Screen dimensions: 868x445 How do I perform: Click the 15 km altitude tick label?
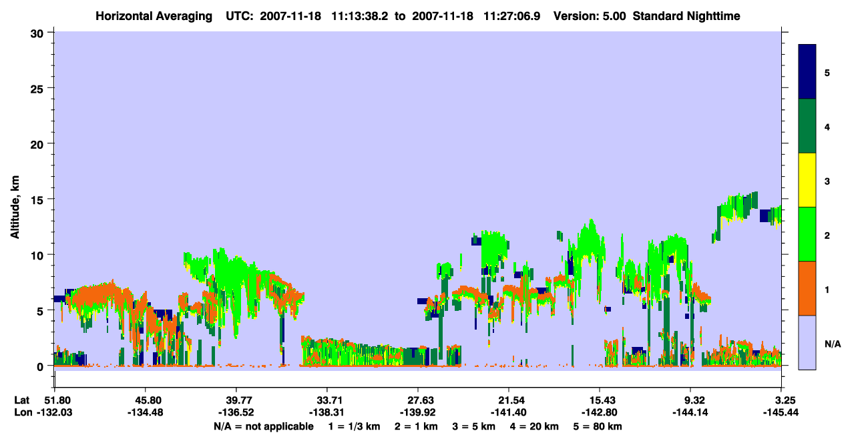39,199
